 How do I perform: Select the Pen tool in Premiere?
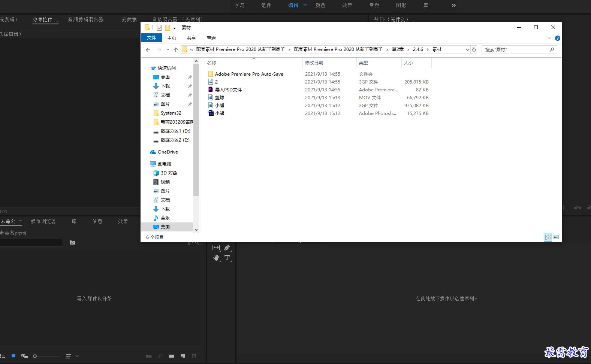[227, 248]
